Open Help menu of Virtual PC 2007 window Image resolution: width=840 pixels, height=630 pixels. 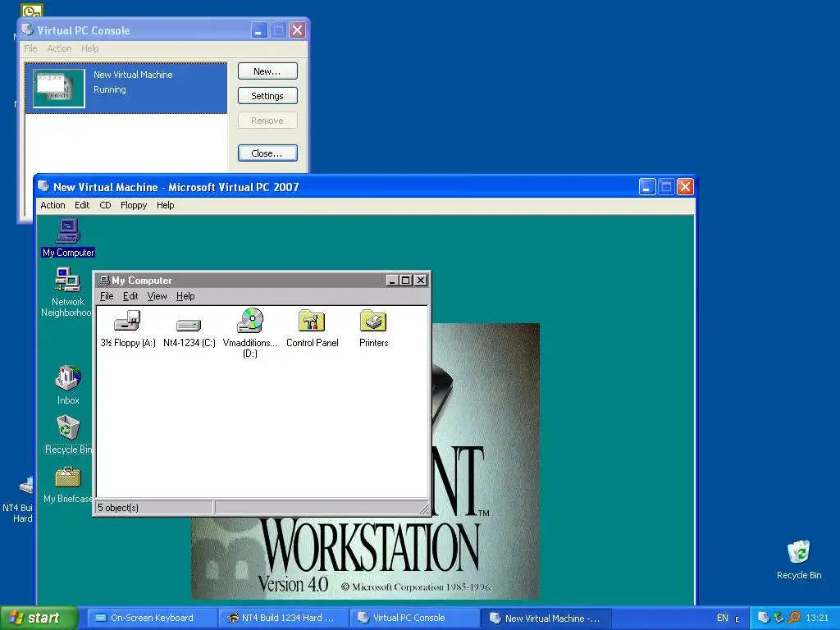(165, 205)
